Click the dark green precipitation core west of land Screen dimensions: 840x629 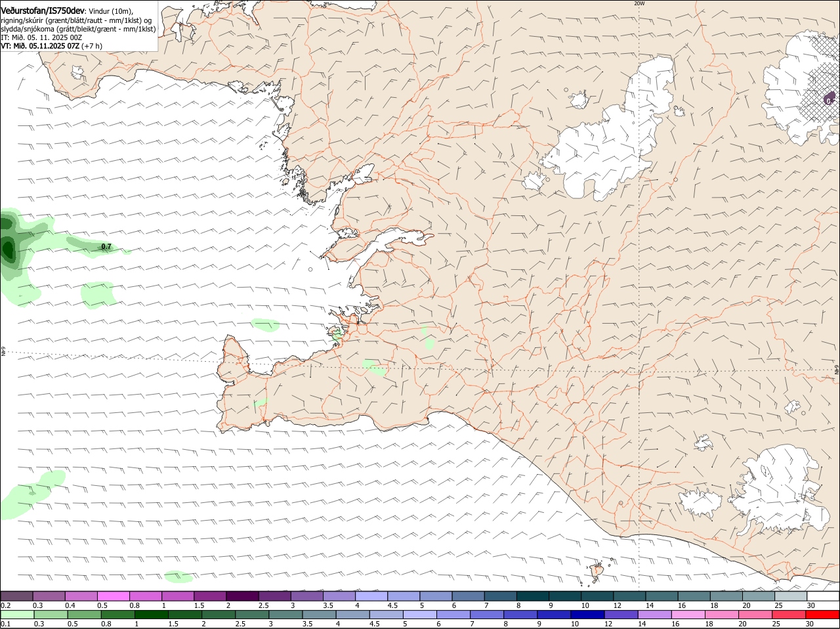pyautogui.click(x=8, y=249)
